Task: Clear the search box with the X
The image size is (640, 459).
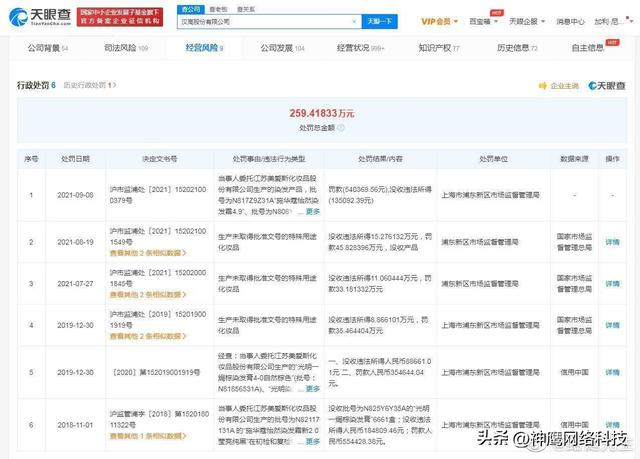Action: [x=354, y=22]
